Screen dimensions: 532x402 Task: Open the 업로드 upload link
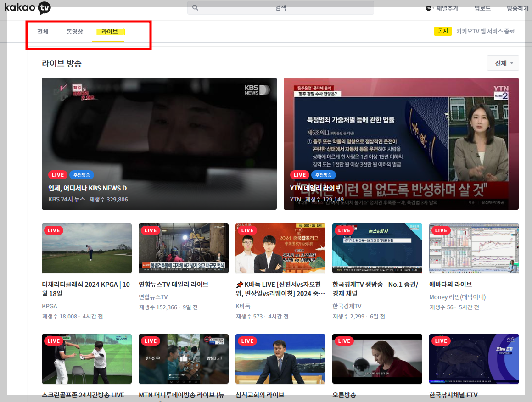482,8
